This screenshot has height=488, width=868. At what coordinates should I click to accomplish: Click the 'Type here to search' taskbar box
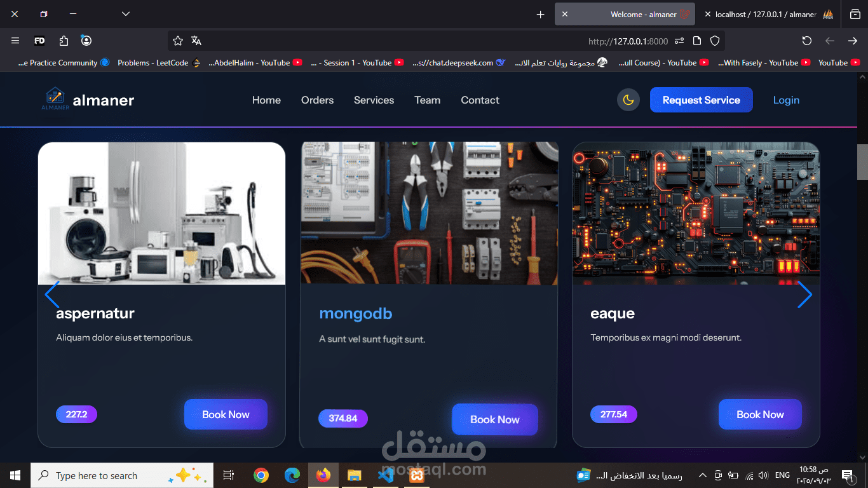point(122,475)
